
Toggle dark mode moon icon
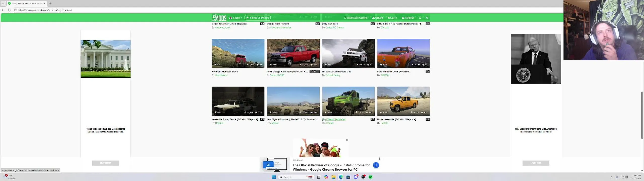click(x=420, y=18)
